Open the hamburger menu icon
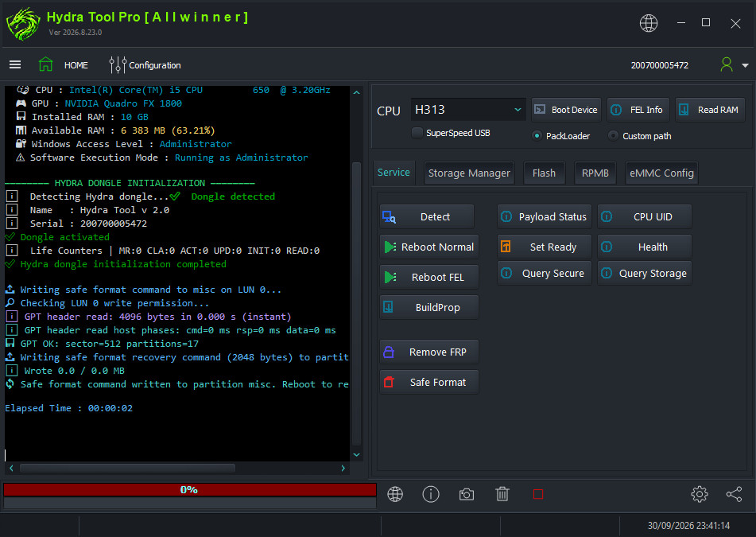The width and height of the screenshot is (756, 537). (15, 64)
